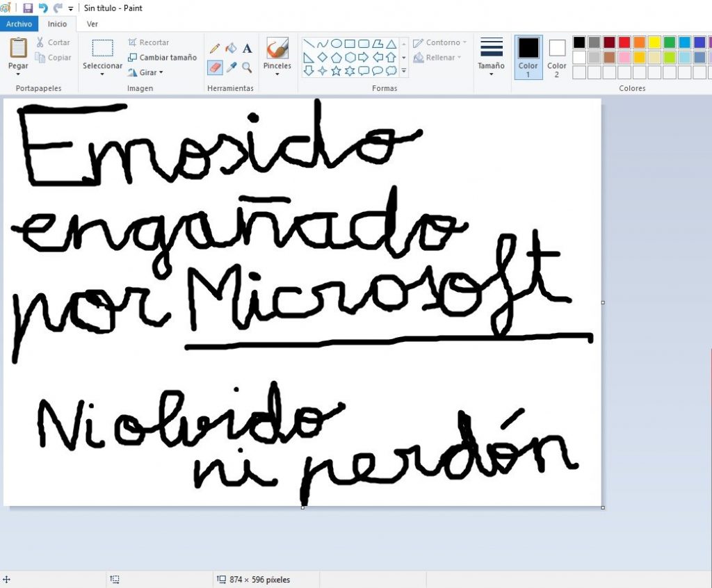The image size is (712, 588).
Task: Switch to the Ver tab
Action: 92,24
